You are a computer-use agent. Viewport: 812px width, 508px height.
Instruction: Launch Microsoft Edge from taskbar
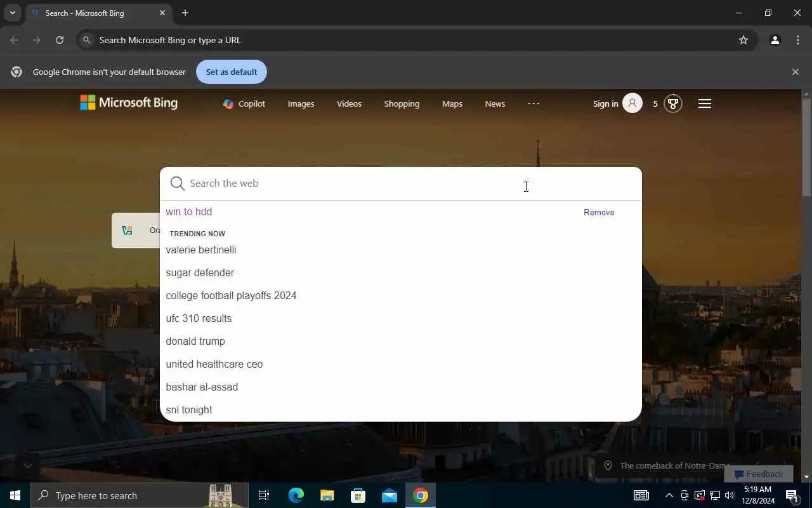coord(296,495)
